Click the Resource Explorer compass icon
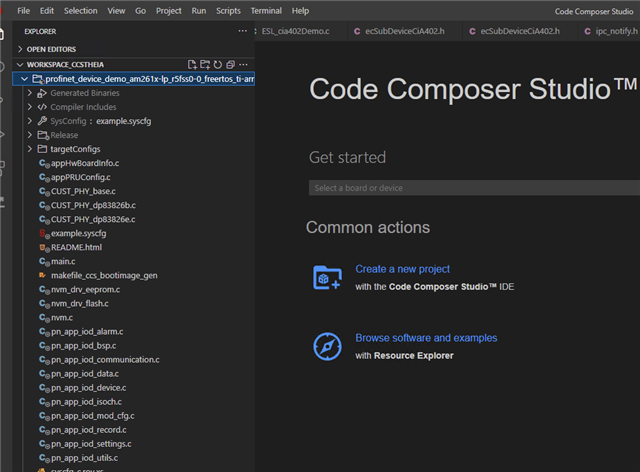640x472 pixels. click(328, 346)
